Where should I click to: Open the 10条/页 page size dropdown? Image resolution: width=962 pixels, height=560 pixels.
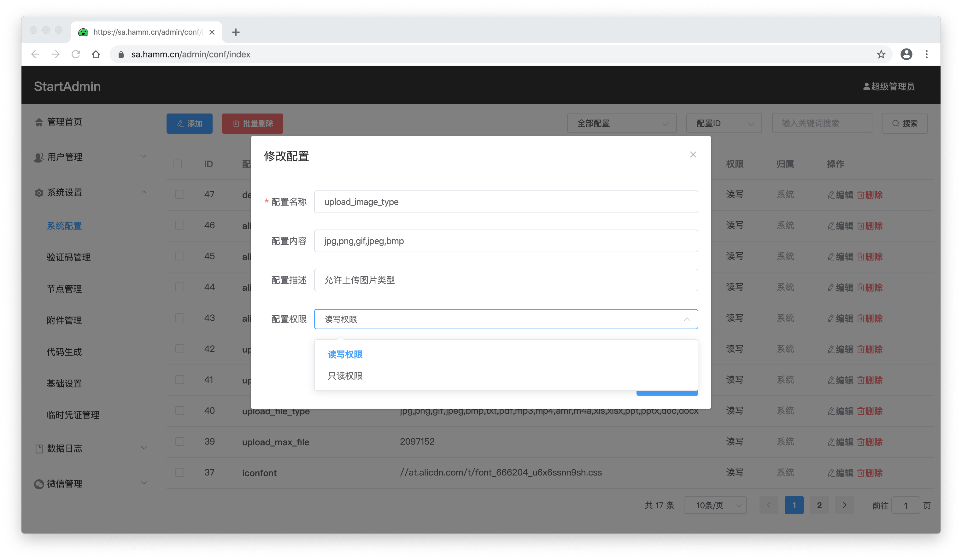pos(715,505)
